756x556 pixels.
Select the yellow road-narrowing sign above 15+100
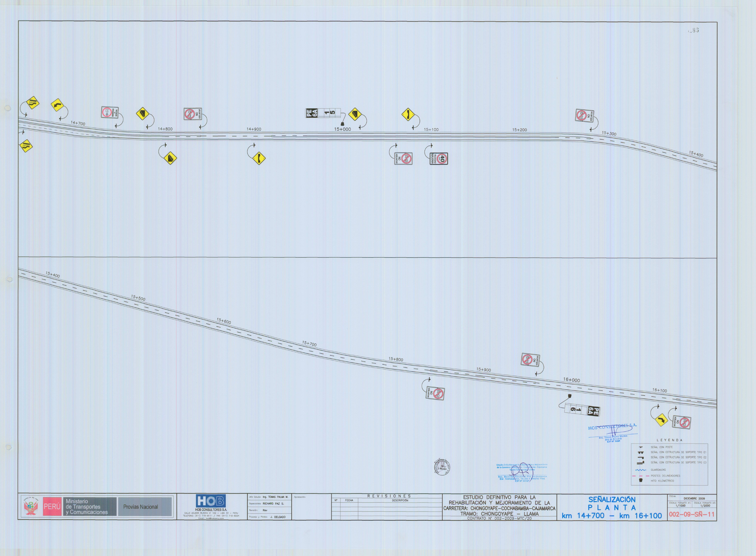(x=408, y=114)
